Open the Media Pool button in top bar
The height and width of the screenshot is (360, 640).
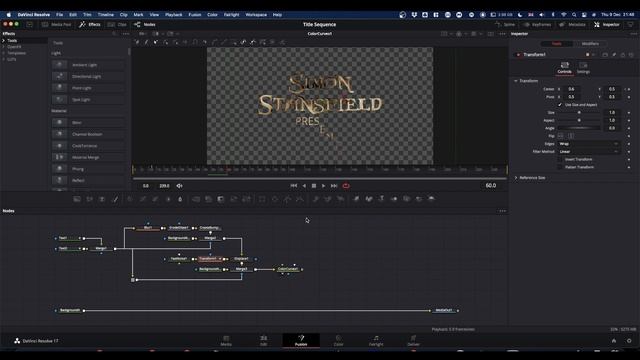tap(56, 24)
